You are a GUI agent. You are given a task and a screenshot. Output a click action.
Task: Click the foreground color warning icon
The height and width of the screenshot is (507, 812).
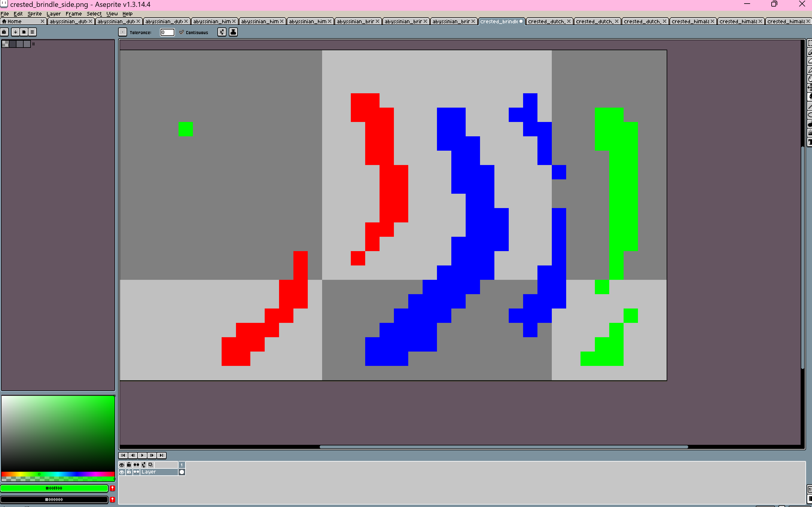(x=112, y=488)
